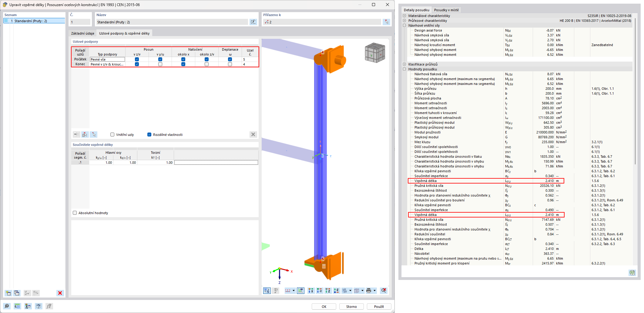Toggle Počátek deplanace ω checkbox

[x=230, y=59]
